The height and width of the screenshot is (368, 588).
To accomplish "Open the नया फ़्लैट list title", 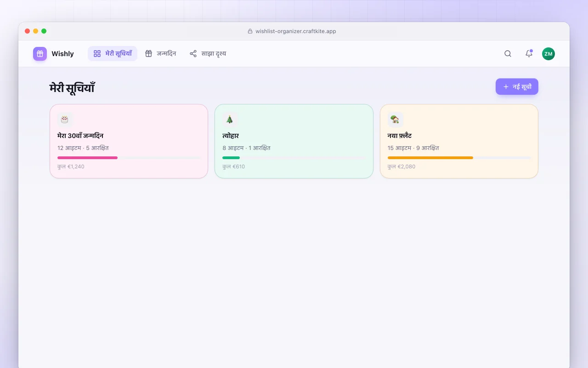I will coord(400,136).
